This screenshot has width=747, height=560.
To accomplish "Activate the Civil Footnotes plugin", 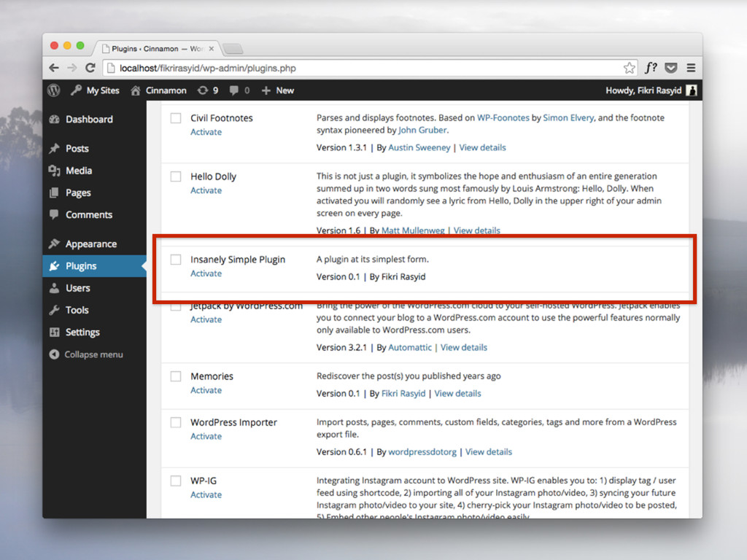I will point(206,132).
